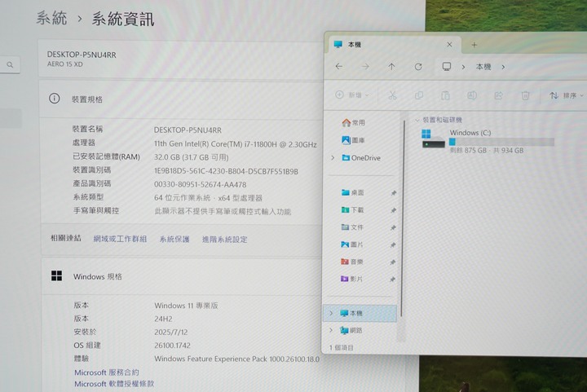Open the 下載 quick access folder
This screenshot has height=392, width=587.
[x=352, y=209]
